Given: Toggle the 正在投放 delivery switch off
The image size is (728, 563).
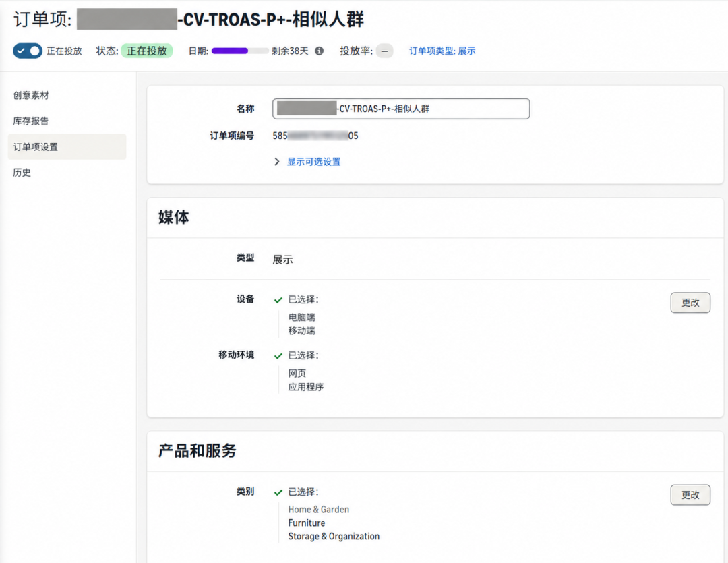Looking at the screenshot, I should click(x=28, y=51).
